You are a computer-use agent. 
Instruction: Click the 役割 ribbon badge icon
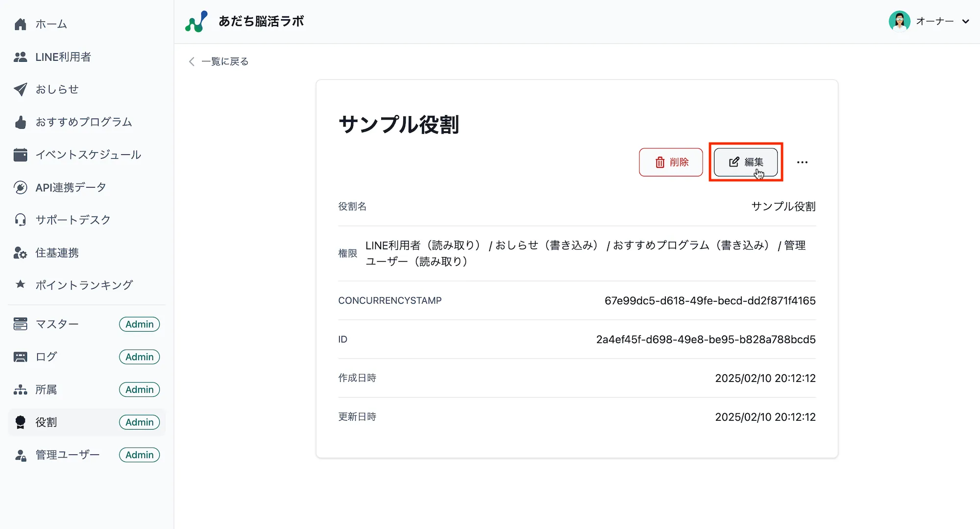20,422
